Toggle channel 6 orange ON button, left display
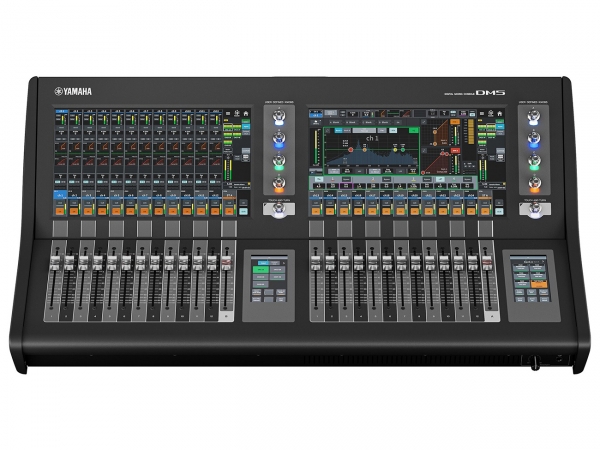 (130, 211)
